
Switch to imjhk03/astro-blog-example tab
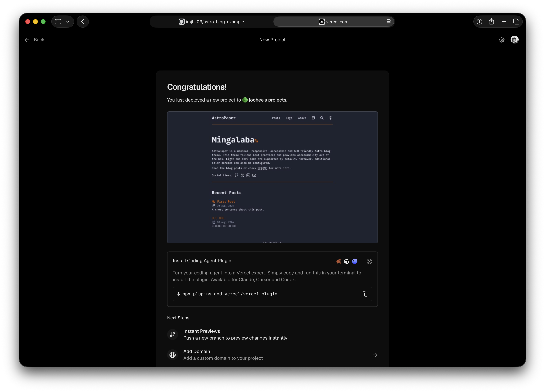[x=211, y=22]
